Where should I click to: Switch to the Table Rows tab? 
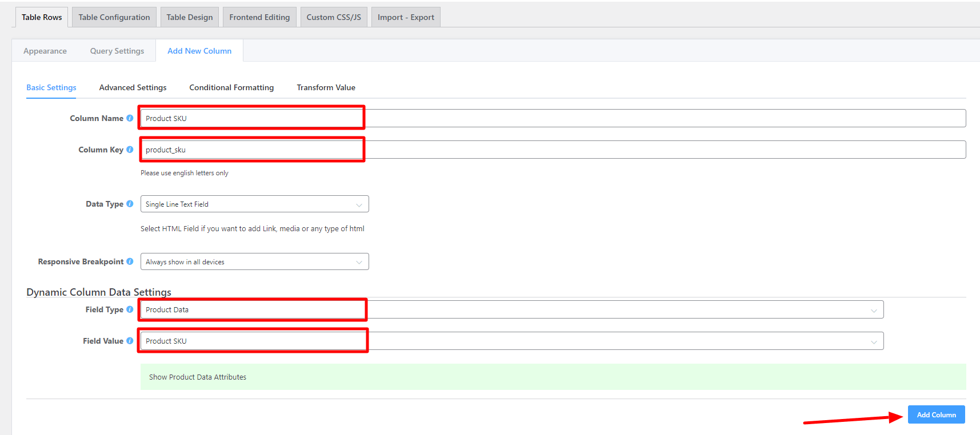42,17
